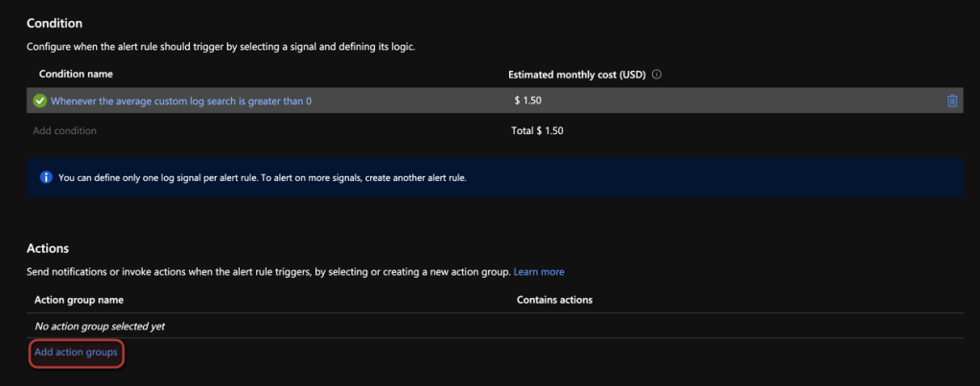The width and height of the screenshot is (980, 386).
Task: Click the green checkmark status icon
Action: (40, 101)
